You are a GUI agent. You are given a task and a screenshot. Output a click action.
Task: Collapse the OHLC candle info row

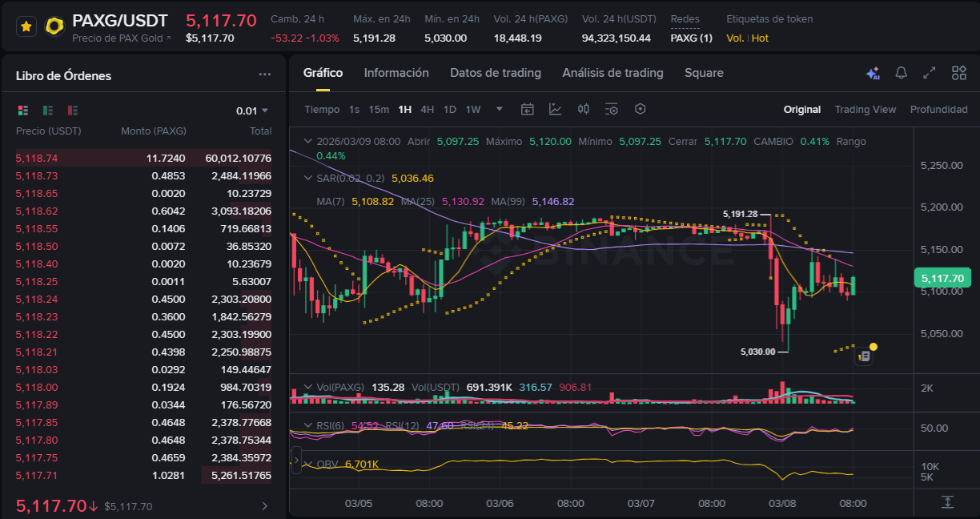308,141
